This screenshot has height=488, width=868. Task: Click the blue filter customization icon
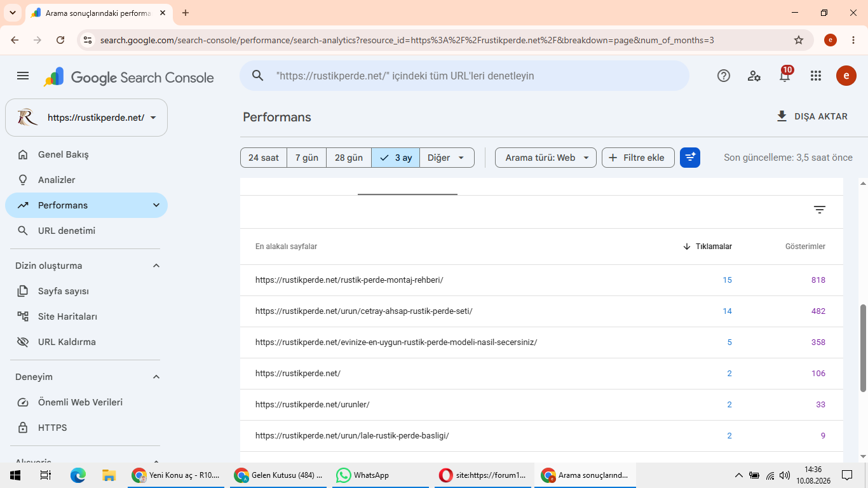coord(690,158)
